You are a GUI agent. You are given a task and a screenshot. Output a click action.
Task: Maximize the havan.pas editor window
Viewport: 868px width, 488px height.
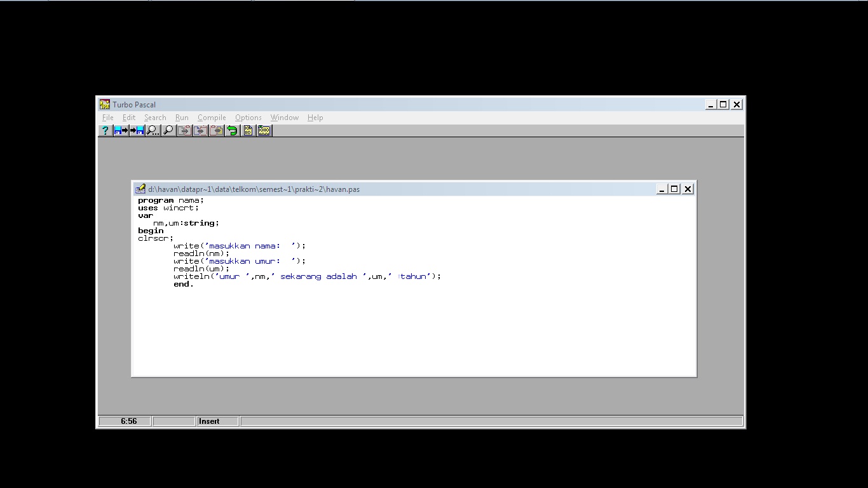pyautogui.click(x=674, y=189)
